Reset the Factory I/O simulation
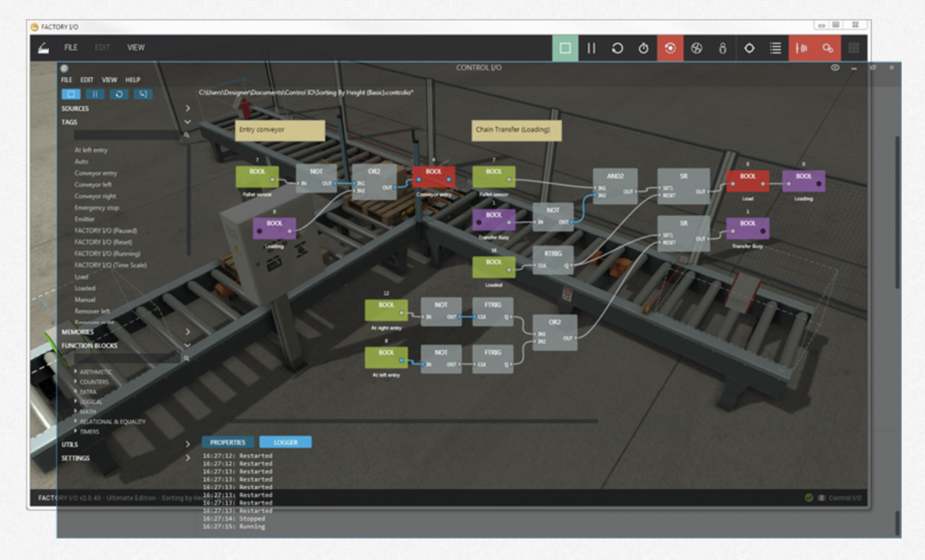The image size is (925, 560). pyautogui.click(x=617, y=48)
